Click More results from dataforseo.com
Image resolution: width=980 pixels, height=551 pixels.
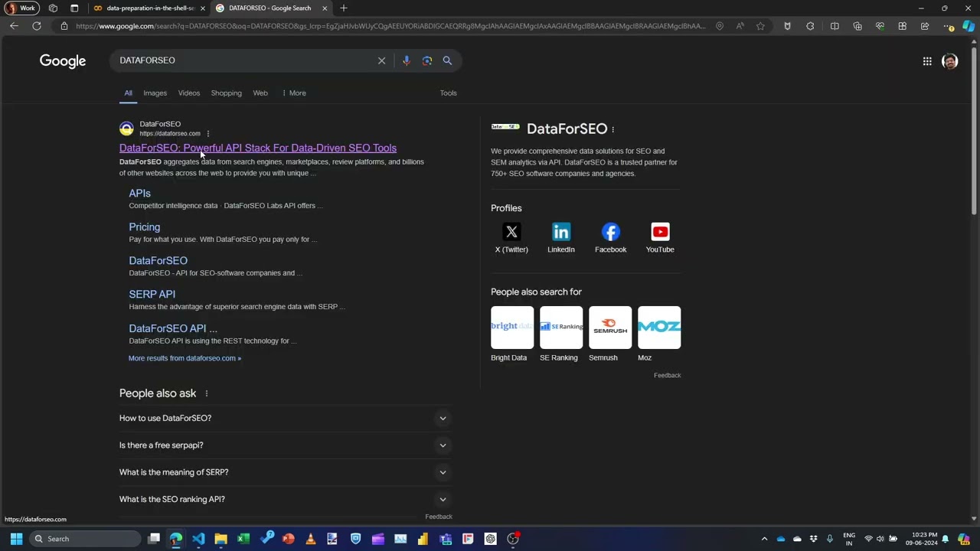pos(185,358)
